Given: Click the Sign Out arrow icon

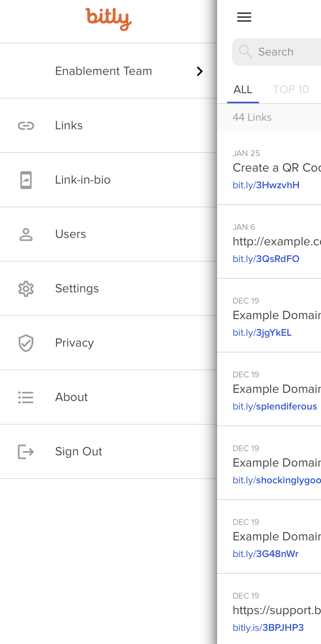Looking at the screenshot, I should 26,452.
